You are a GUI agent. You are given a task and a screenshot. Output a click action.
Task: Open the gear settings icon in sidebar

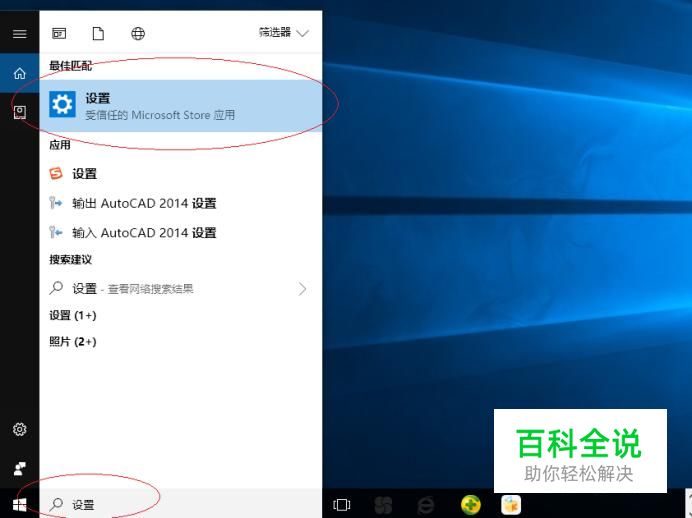coord(19,429)
